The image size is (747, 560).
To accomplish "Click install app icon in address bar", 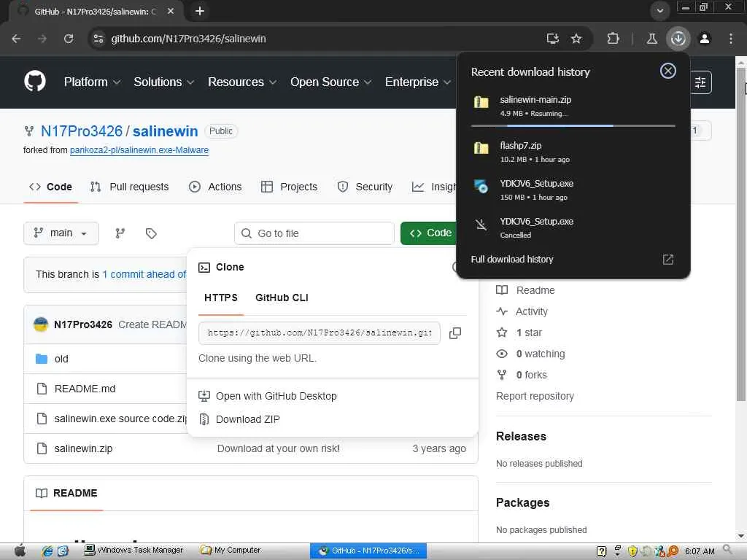I will pyautogui.click(x=553, y=39).
